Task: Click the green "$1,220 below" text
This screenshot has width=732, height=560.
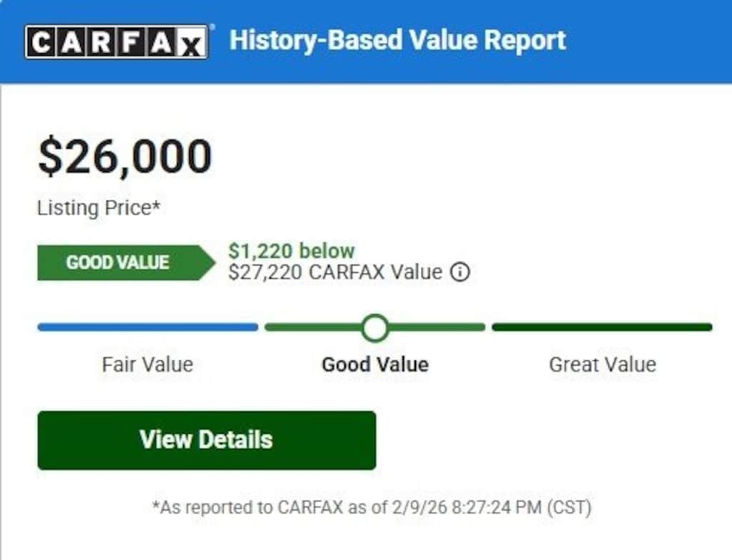Action: 291,251
